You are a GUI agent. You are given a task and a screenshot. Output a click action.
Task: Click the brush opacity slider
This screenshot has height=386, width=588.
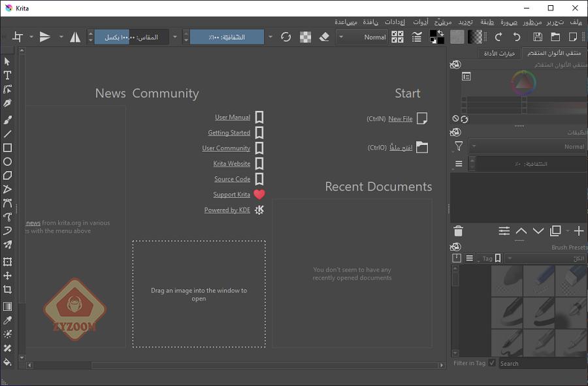(227, 37)
